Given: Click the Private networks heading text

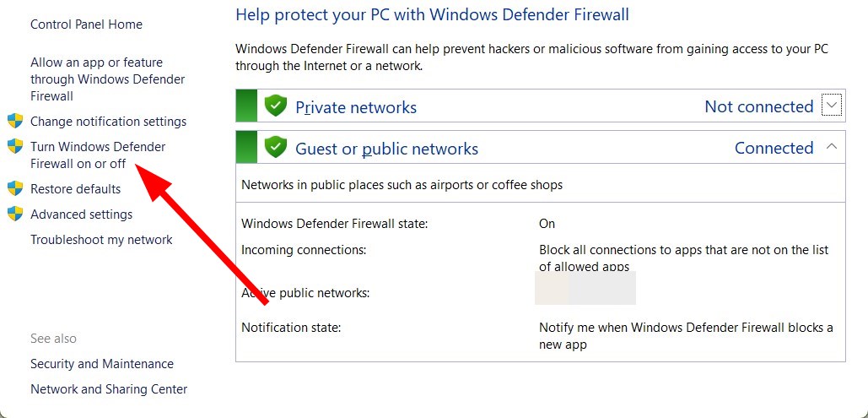Looking at the screenshot, I should [355, 107].
